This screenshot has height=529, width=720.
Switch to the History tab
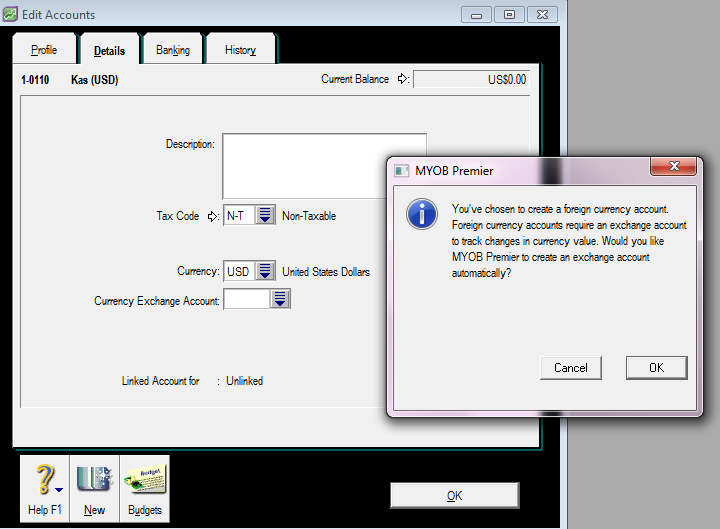pyautogui.click(x=241, y=50)
